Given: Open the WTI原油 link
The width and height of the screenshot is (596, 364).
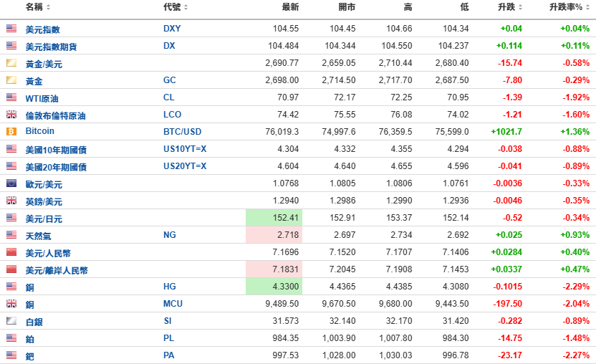Looking at the screenshot, I should [x=42, y=98].
